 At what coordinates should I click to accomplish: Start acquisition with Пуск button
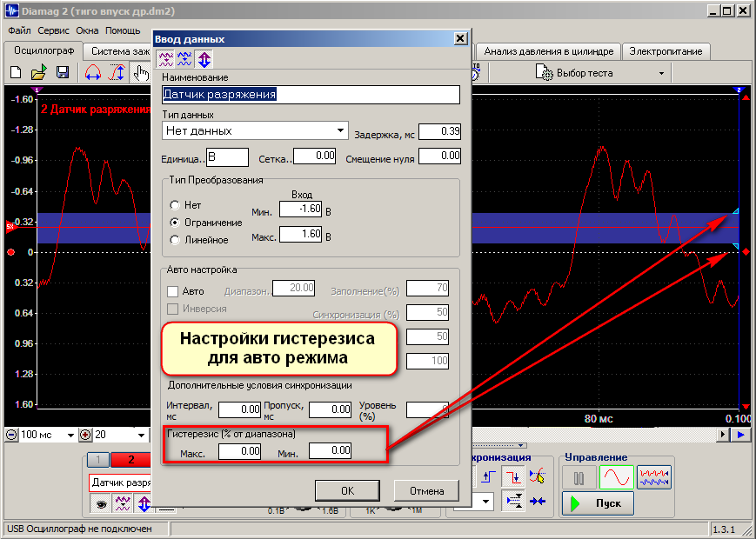tap(599, 503)
